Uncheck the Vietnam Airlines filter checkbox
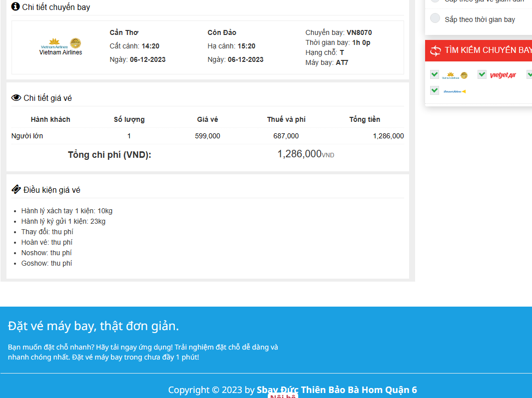The width and height of the screenshot is (532, 398). (x=435, y=74)
